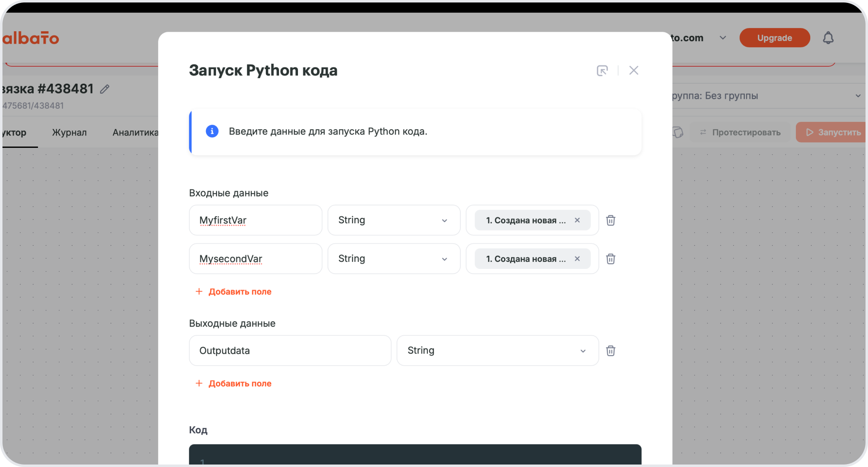Click the pencil icon to rename the bundle
868x467 pixels.
[x=105, y=89]
